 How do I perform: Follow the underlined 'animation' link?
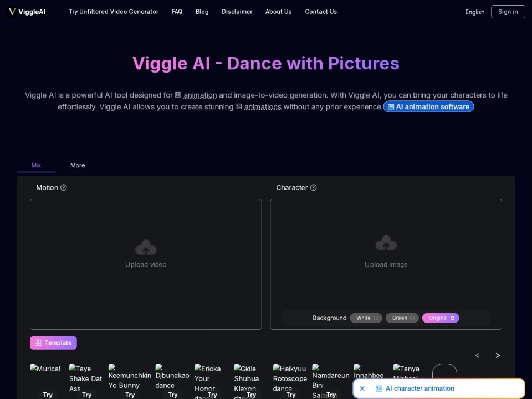tap(200, 95)
